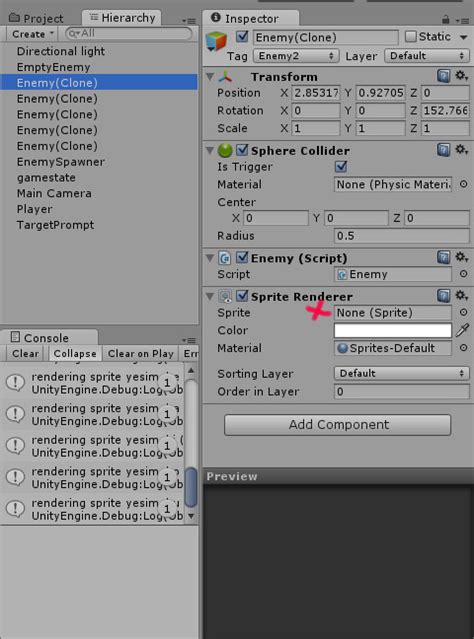Open Transform component gear settings menu
474x639 pixels.
[461, 76]
